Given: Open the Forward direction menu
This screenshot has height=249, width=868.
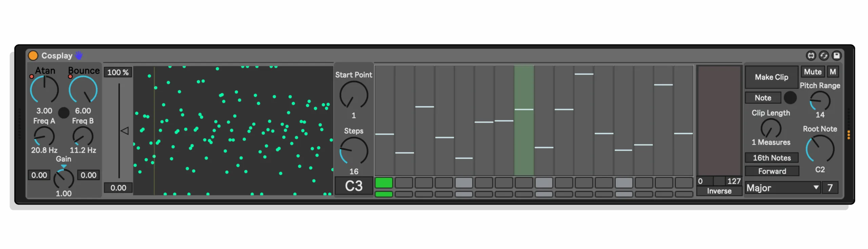Looking at the screenshot, I should click(772, 171).
